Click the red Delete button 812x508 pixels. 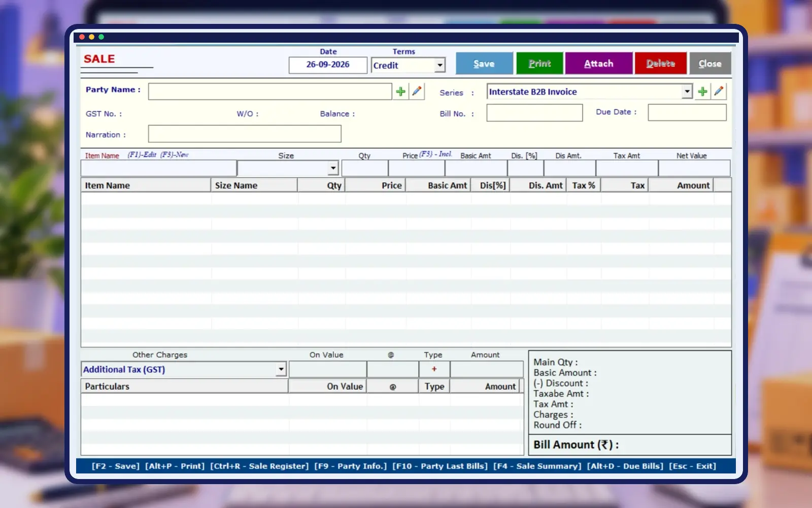point(660,63)
